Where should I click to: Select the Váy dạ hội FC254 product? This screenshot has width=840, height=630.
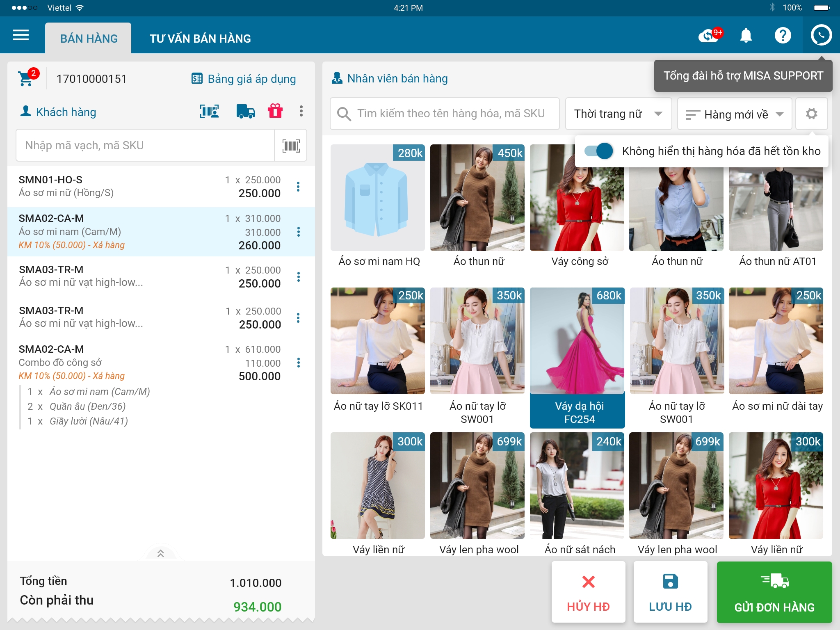(577, 357)
